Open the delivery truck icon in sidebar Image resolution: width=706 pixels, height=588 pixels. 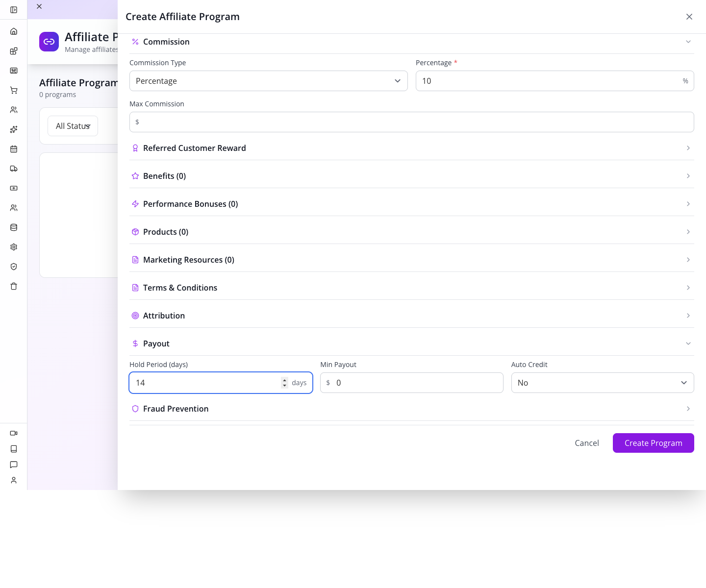click(14, 169)
